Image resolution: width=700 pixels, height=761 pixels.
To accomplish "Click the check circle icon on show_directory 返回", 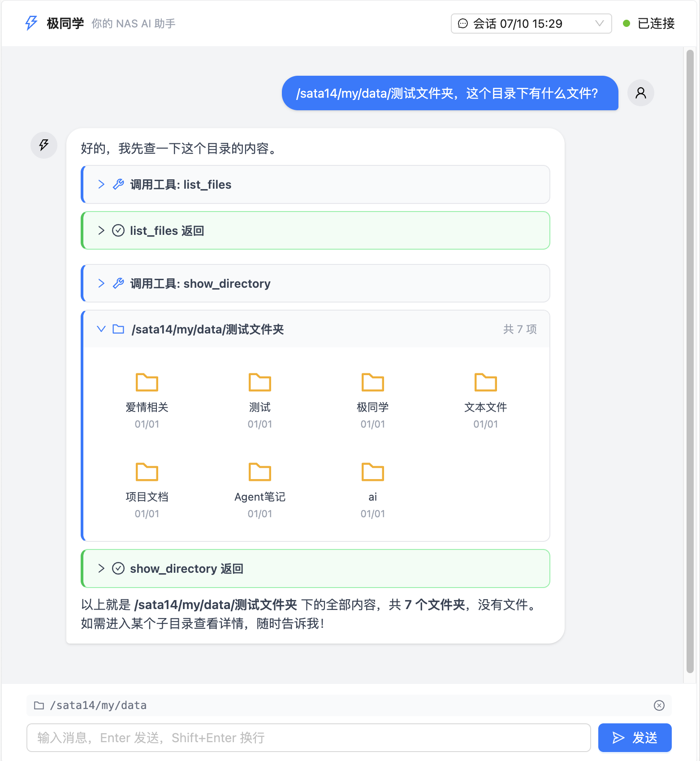I will [118, 568].
